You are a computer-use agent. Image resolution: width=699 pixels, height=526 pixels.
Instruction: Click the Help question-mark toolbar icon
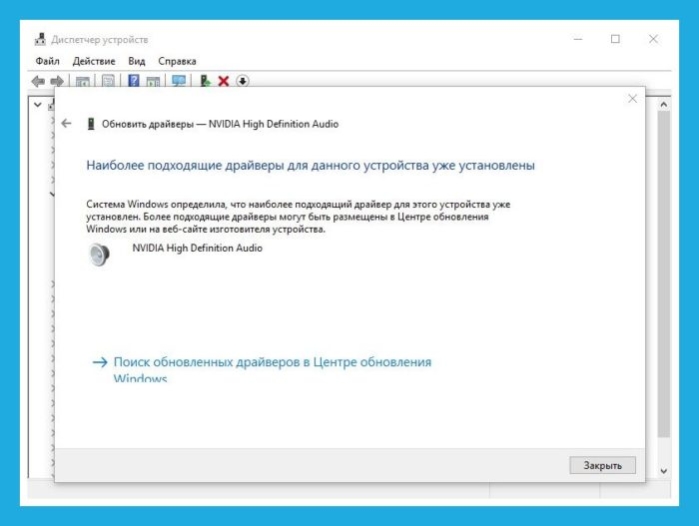[134, 81]
